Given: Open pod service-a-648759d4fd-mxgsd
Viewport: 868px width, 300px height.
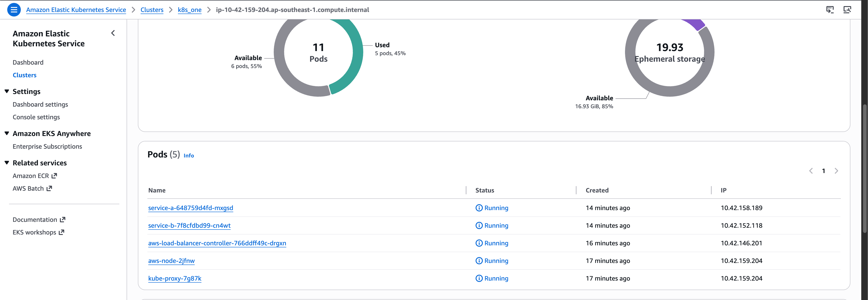Looking at the screenshot, I should [191, 208].
